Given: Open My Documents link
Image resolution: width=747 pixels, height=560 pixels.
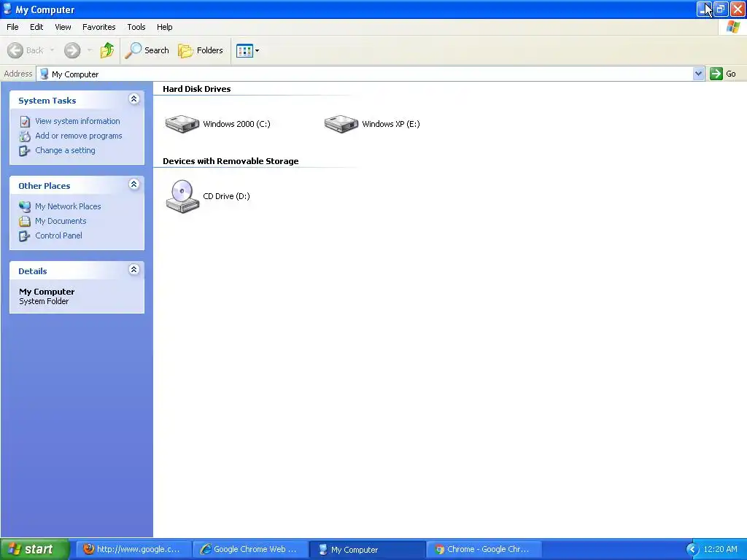Looking at the screenshot, I should tap(61, 221).
